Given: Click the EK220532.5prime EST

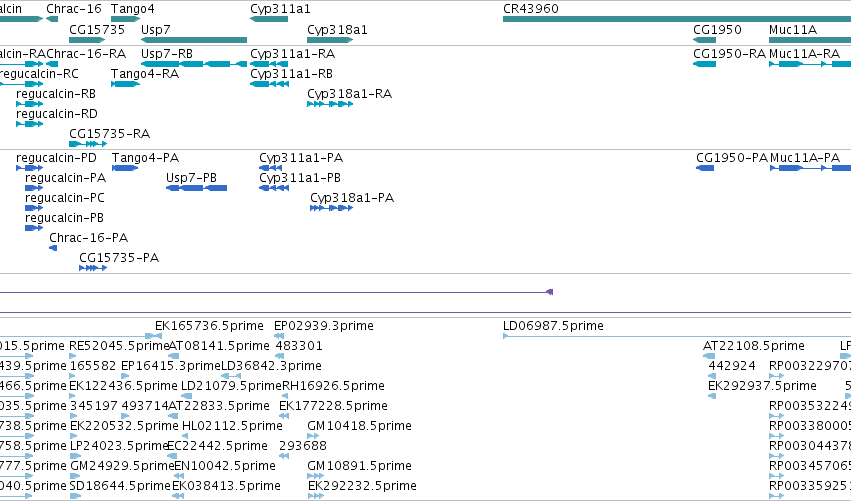Looking at the screenshot, I should click(74, 436).
